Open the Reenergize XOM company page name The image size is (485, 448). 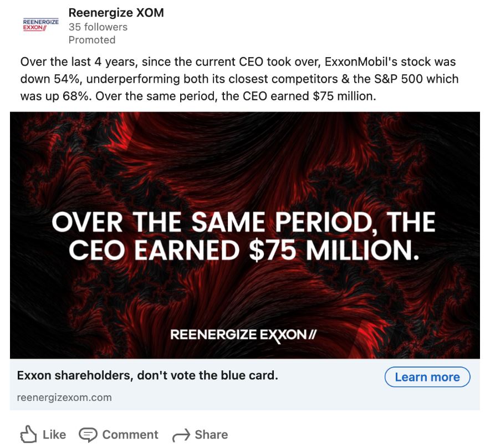point(116,12)
